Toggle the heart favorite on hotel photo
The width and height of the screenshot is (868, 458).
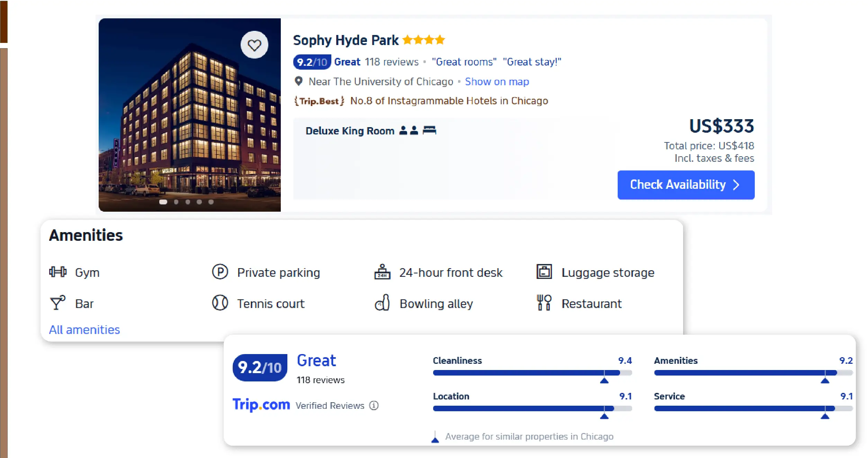254,45
